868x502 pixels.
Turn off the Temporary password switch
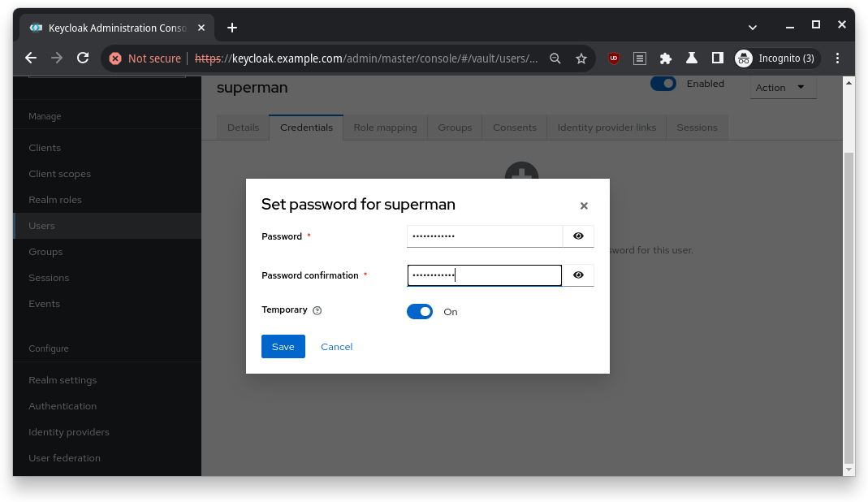pyautogui.click(x=420, y=311)
